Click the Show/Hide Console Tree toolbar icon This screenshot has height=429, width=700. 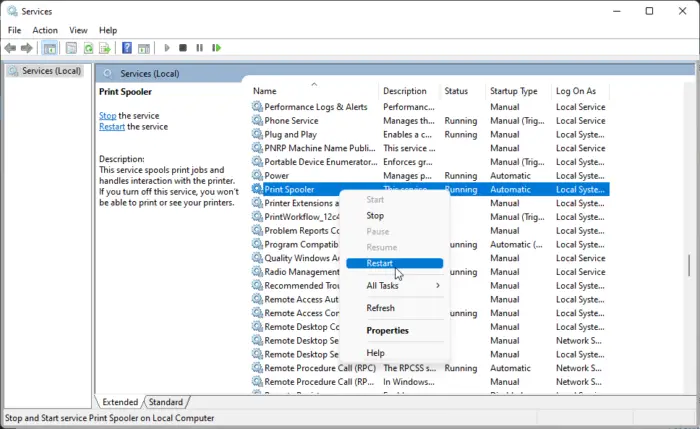tap(51, 48)
